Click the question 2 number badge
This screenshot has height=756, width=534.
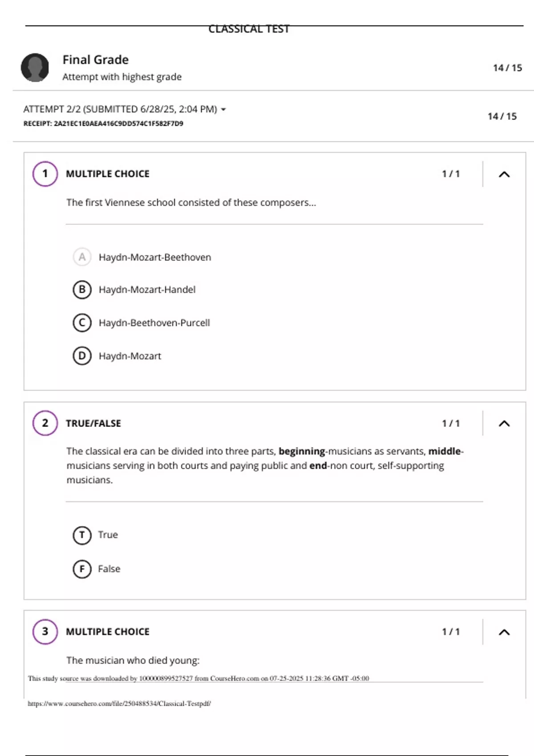45,423
